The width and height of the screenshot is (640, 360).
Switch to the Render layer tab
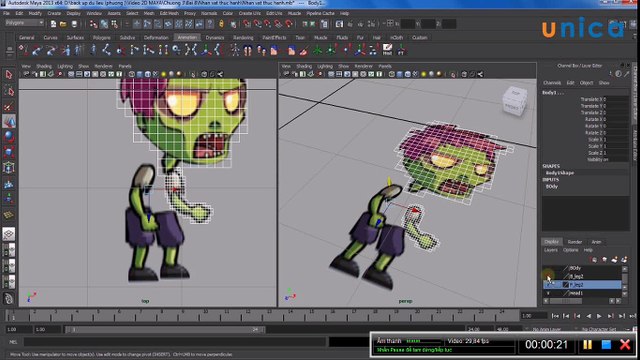575,242
